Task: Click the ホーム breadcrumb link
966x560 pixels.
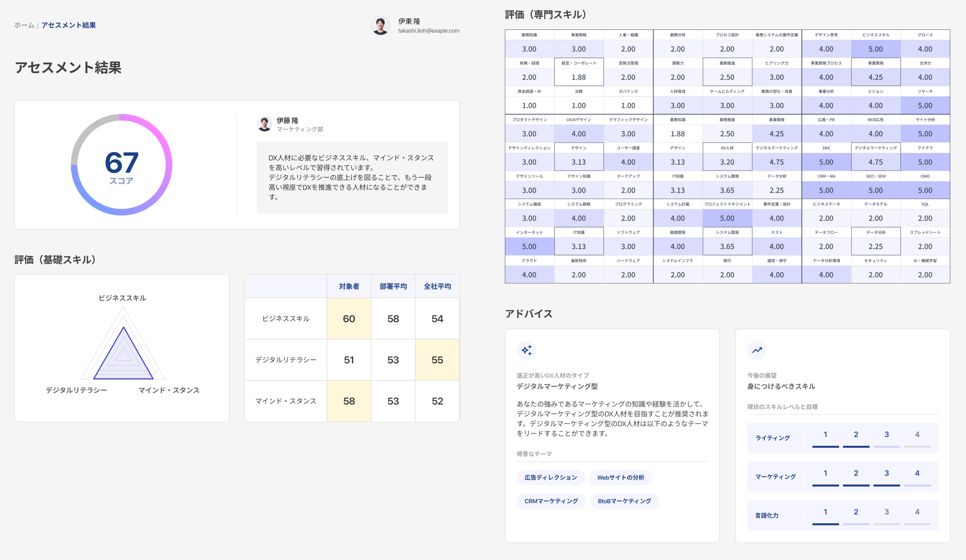Action: tap(24, 25)
